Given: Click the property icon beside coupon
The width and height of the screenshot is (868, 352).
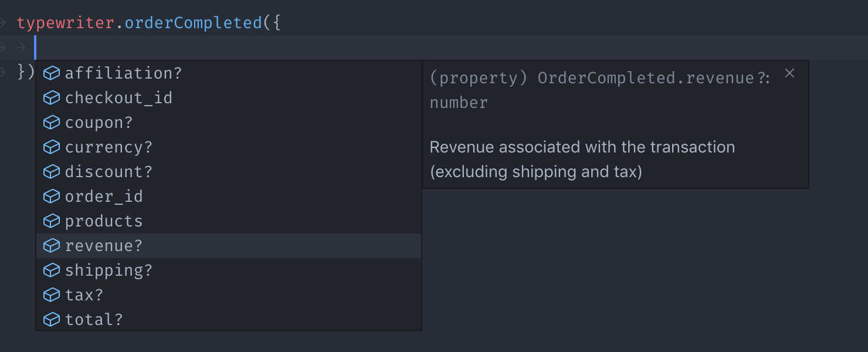Looking at the screenshot, I should click(52, 122).
